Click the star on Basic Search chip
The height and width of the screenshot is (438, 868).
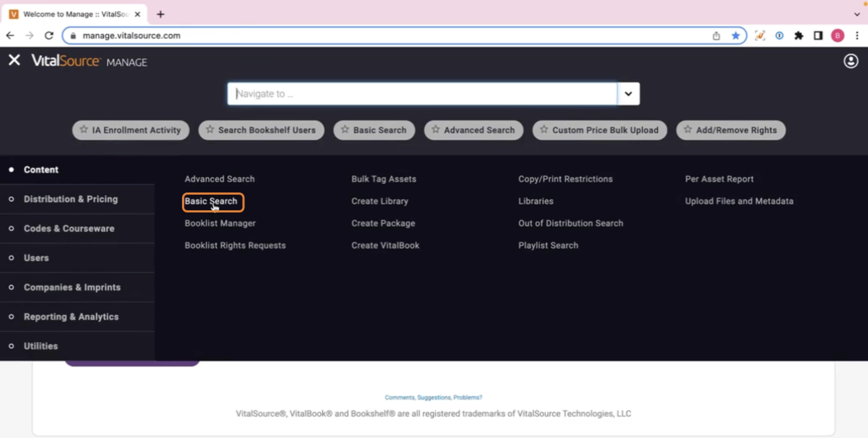345,130
